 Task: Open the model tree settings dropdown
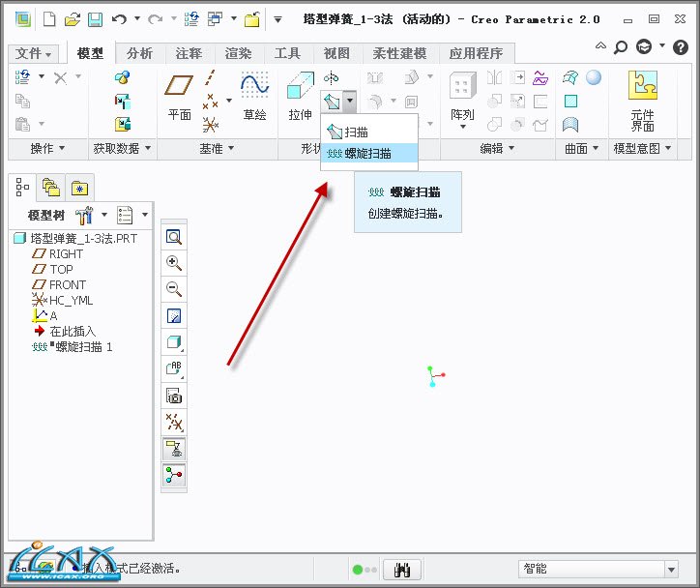tap(104, 215)
